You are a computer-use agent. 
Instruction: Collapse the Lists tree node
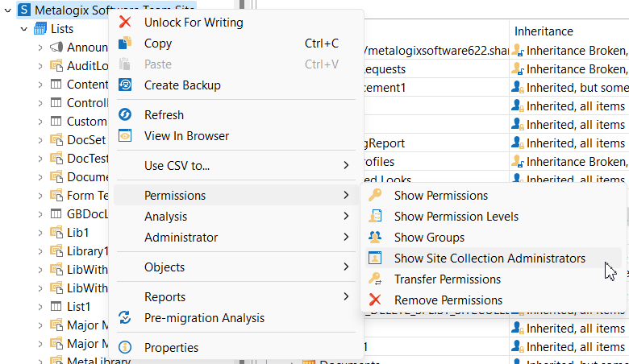tap(24, 29)
